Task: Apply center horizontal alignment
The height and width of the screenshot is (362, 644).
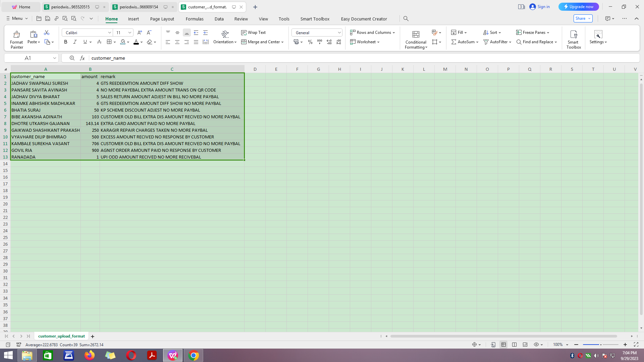Action: pyautogui.click(x=177, y=42)
